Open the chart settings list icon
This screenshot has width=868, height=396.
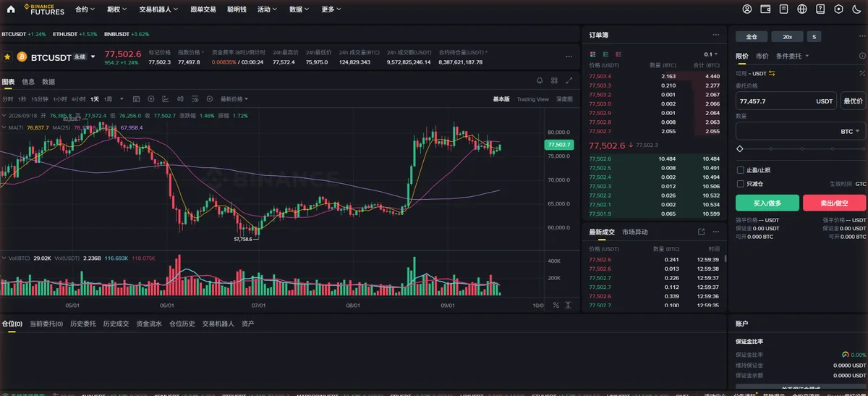(x=195, y=98)
